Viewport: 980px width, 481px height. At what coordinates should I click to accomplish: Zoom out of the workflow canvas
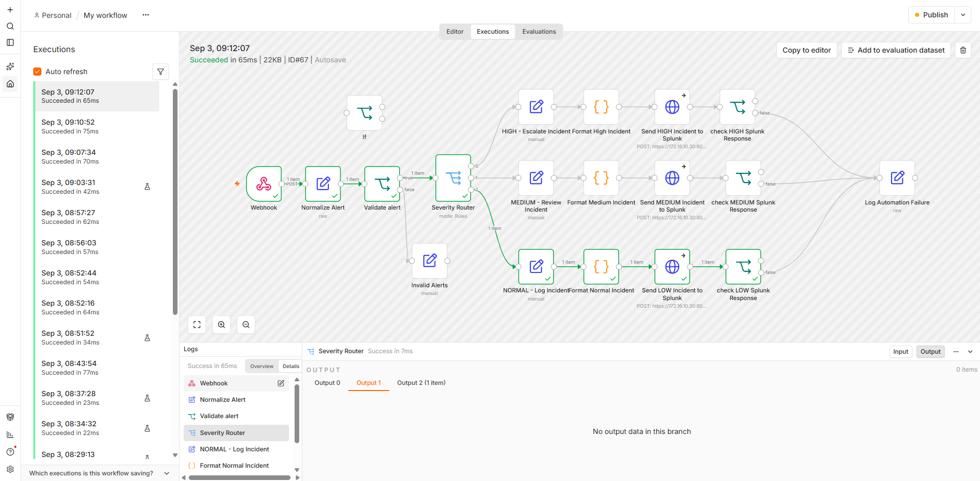pos(246,325)
